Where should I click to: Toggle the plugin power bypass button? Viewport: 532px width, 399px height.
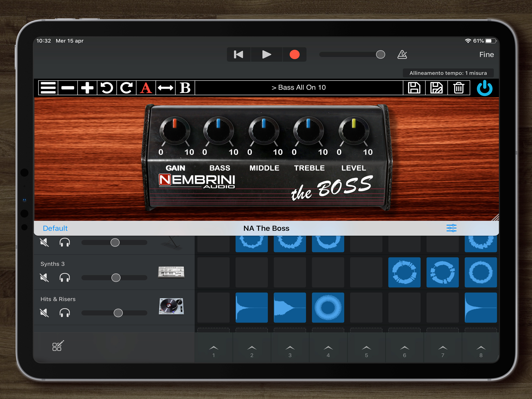(x=484, y=88)
